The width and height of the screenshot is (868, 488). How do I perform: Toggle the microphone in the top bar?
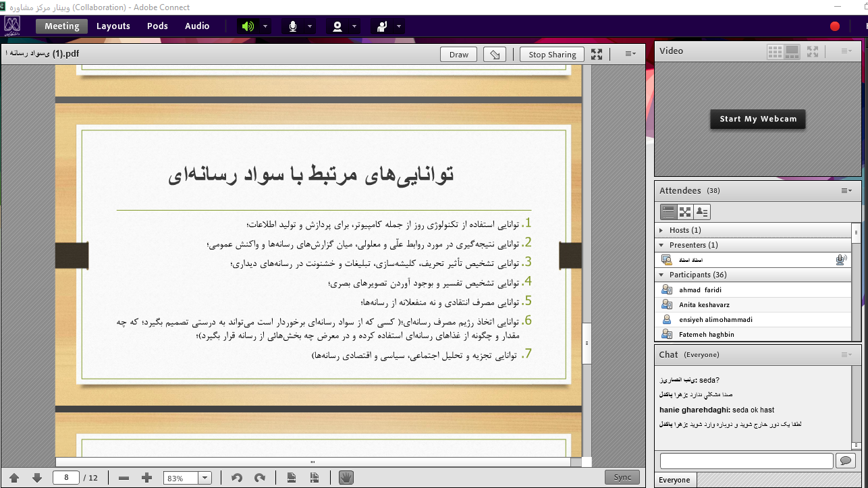293,26
